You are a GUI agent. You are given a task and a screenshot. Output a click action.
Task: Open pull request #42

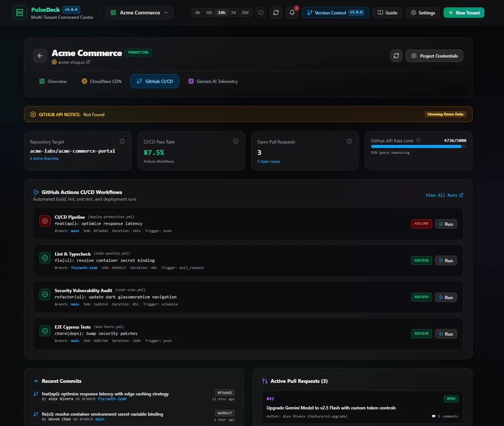(x=362, y=408)
